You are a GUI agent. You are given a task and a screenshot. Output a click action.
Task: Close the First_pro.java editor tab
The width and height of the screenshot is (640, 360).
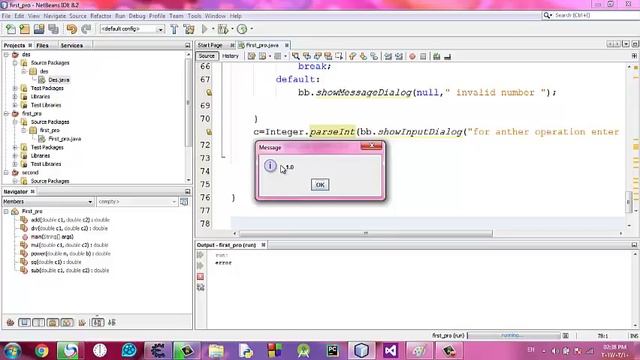[x=287, y=45]
